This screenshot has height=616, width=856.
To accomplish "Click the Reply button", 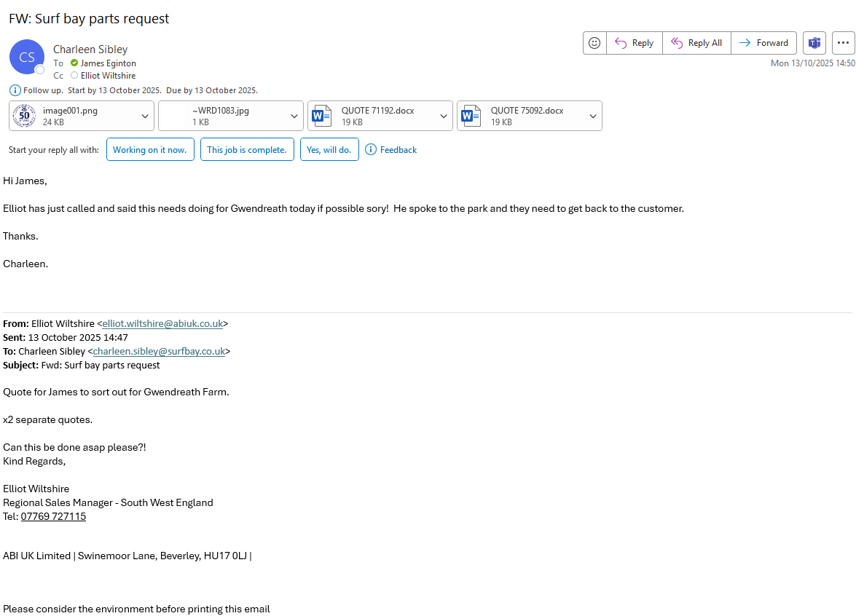I will [634, 43].
